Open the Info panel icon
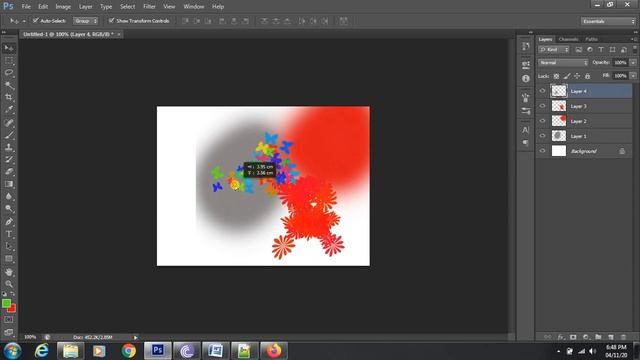 [526, 78]
